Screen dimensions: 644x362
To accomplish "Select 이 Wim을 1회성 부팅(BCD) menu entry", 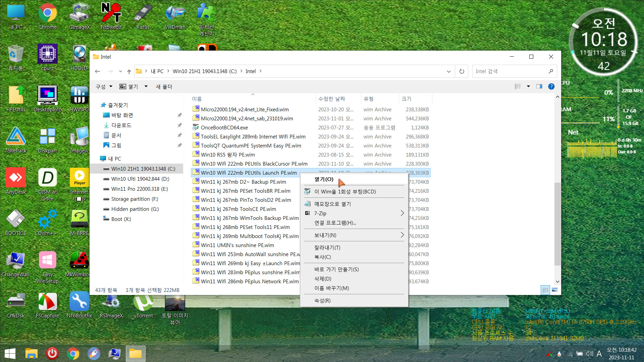I will 354,191.
